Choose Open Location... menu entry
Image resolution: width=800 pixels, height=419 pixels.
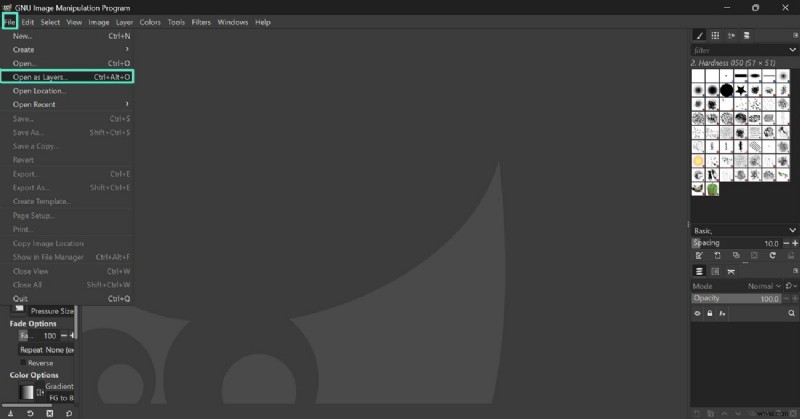(x=67, y=91)
